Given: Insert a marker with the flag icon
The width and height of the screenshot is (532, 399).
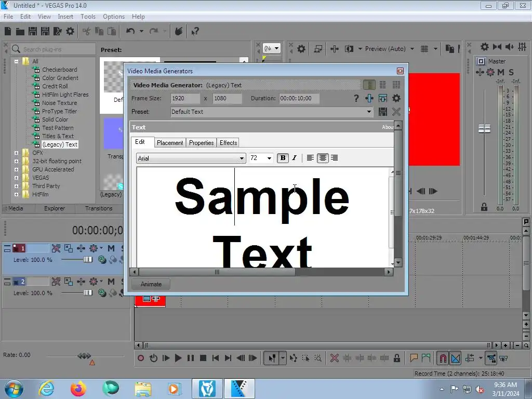Looking at the screenshot, I should click(414, 358).
